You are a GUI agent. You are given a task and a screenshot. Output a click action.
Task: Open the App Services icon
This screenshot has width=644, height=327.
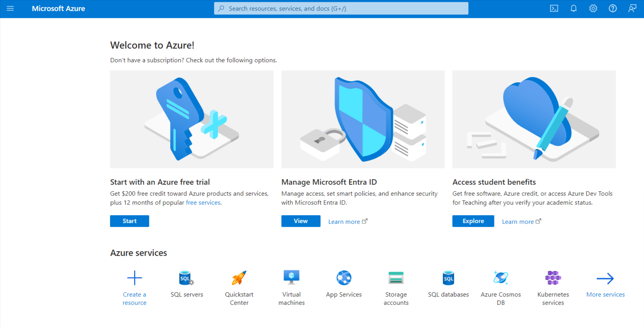pos(344,278)
